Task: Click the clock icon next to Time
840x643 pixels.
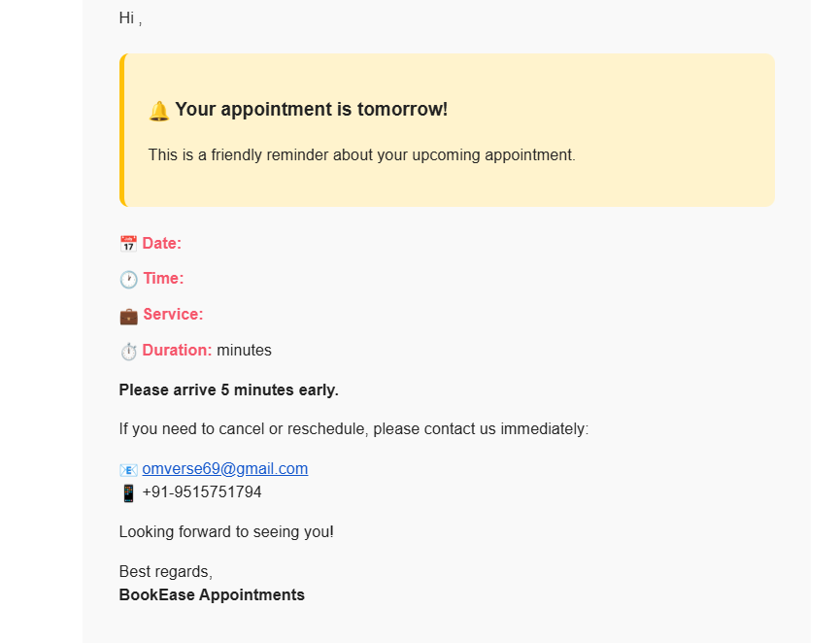Action: [x=129, y=280]
